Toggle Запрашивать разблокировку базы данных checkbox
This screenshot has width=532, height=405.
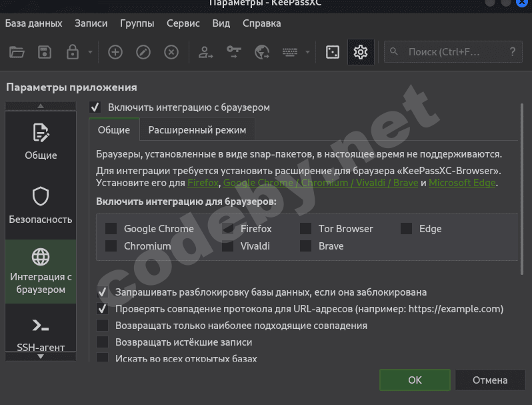point(102,292)
